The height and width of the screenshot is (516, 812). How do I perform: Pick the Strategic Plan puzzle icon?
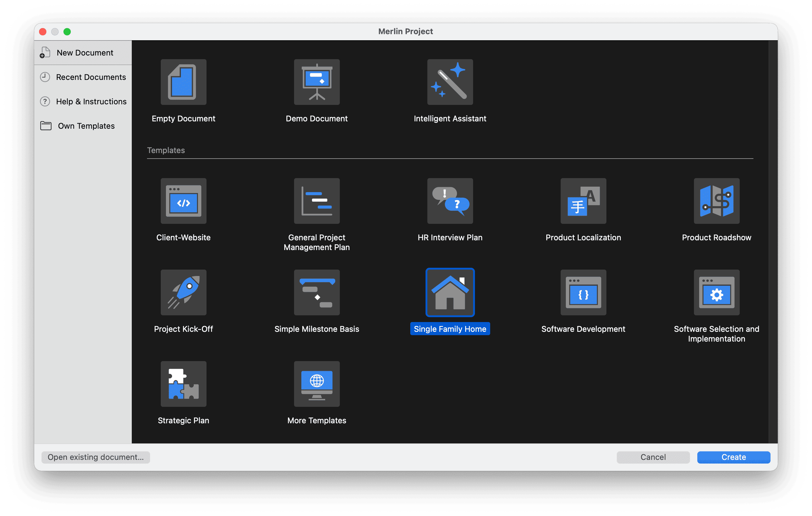tap(183, 384)
